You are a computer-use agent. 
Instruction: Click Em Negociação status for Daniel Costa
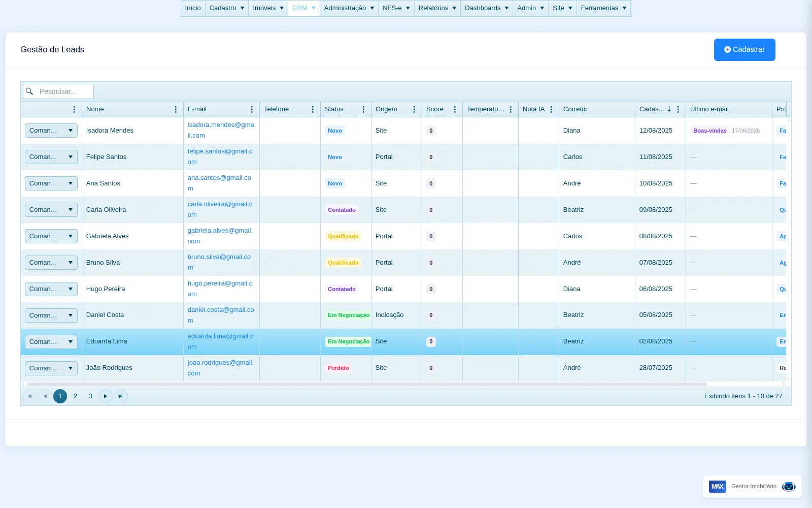tap(348, 315)
